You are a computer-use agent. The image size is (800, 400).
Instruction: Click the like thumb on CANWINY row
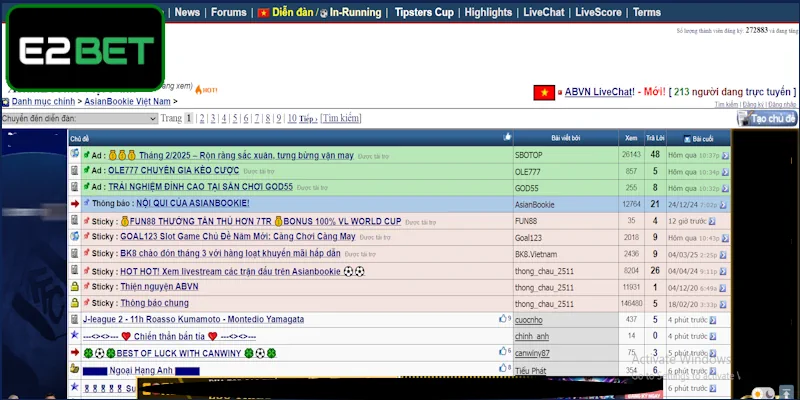coord(503,351)
